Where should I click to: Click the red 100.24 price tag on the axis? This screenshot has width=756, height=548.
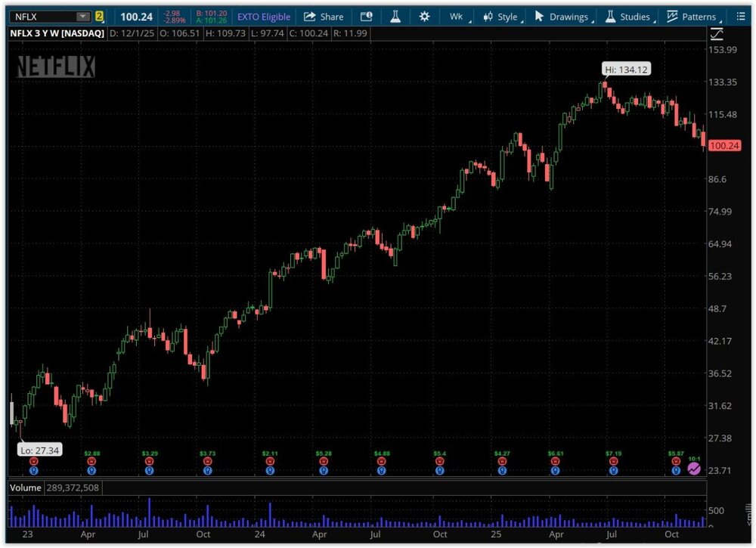tap(725, 145)
